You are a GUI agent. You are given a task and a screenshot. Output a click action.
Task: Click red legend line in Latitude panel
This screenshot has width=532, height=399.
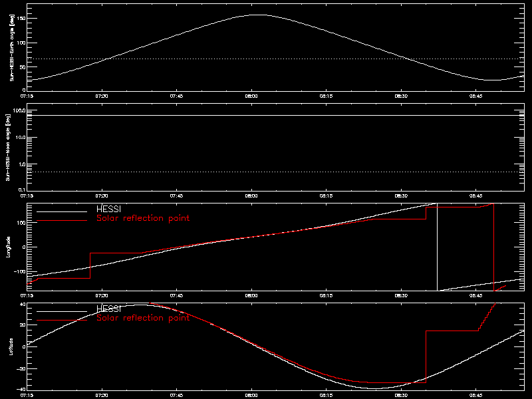pyautogui.click(x=62, y=321)
